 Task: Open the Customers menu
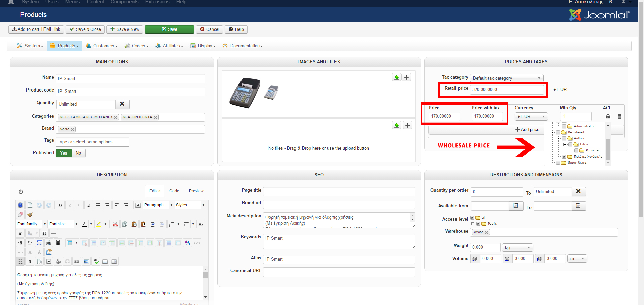101,46
